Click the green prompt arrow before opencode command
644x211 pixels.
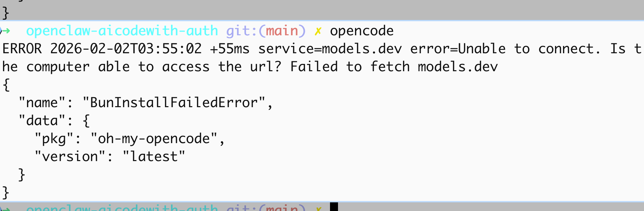tap(6, 31)
